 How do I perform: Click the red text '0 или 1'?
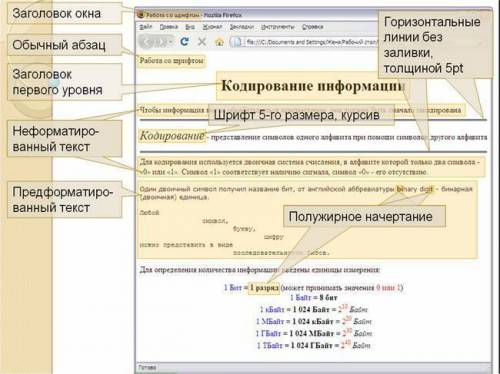388,288
